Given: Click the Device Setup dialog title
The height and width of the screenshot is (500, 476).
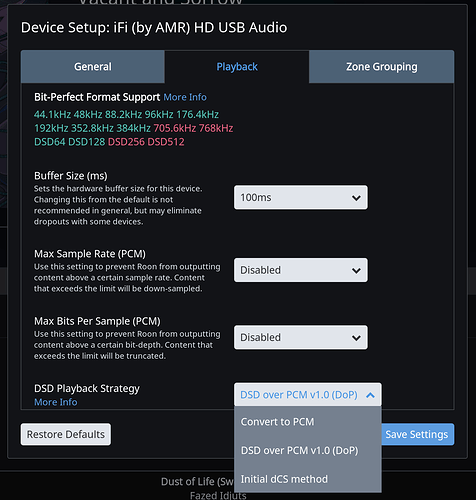Looking at the screenshot, I should pos(154,27).
